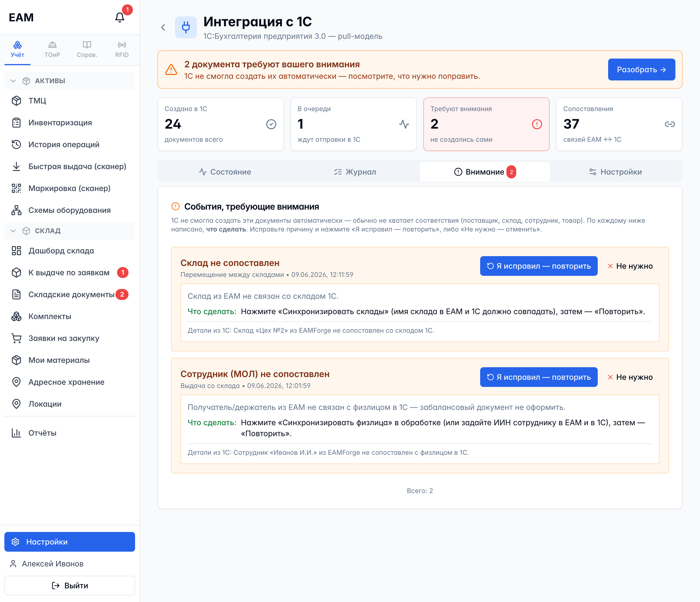Screen dimensions: 700x602
Task: Click the Разобрать button
Action: (641, 70)
